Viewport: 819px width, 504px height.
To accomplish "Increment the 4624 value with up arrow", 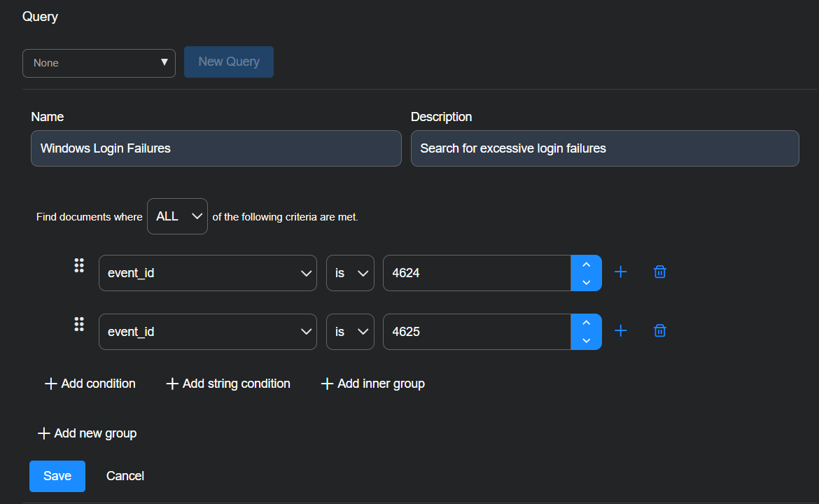I will (x=587, y=265).
